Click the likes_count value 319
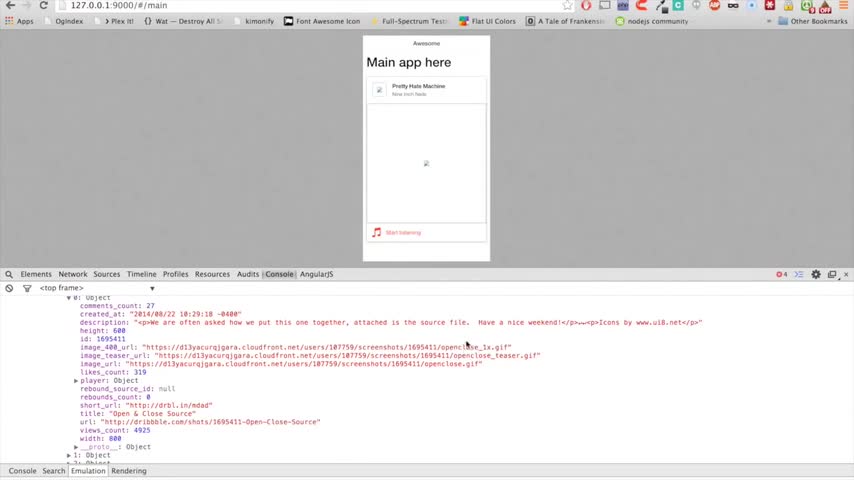Screen dimensions: 854x480 pos(140,373)
